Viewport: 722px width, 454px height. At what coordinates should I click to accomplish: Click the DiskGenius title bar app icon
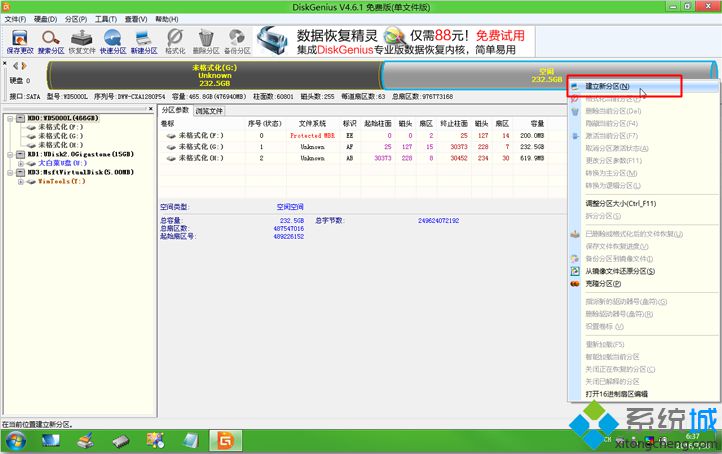[x=6, y=6]
